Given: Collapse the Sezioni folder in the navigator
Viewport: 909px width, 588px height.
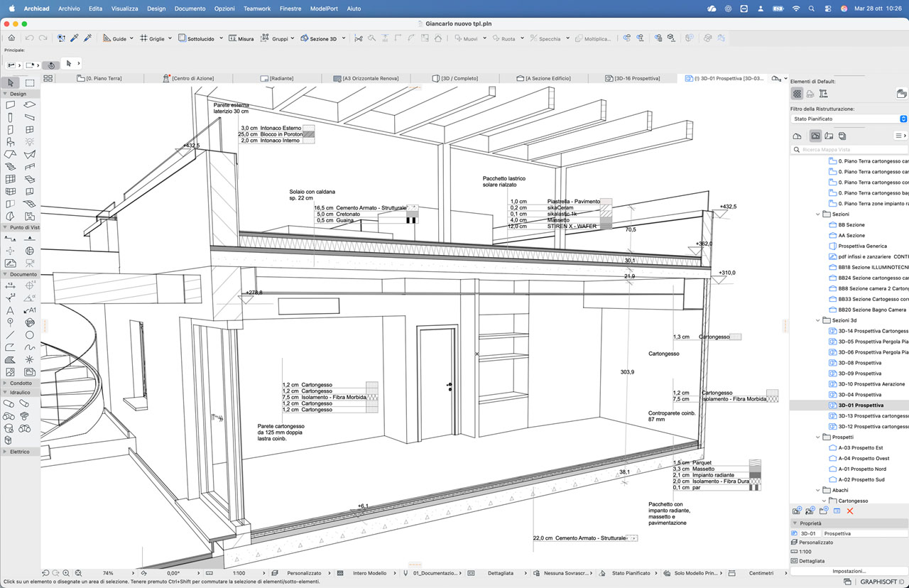Looking at the screenshot, I should [817, 214].
